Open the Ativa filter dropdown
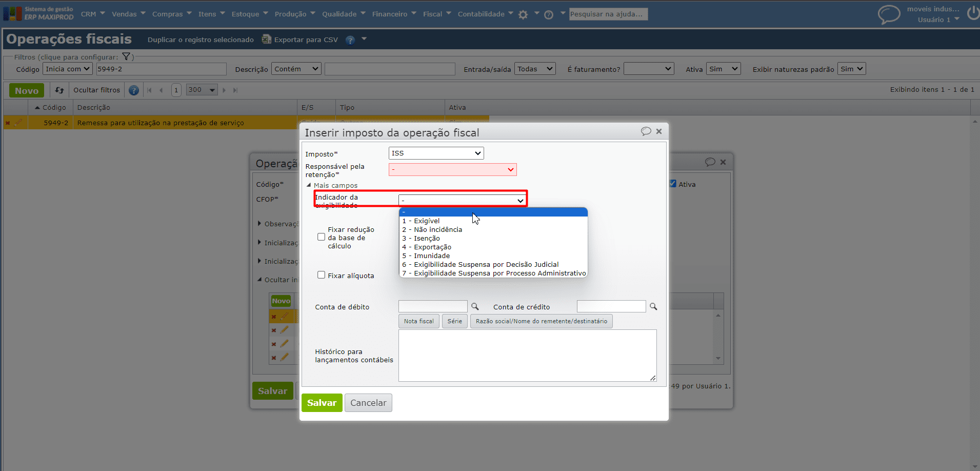The height and width of the screenshot is (471, 980). 723,69
